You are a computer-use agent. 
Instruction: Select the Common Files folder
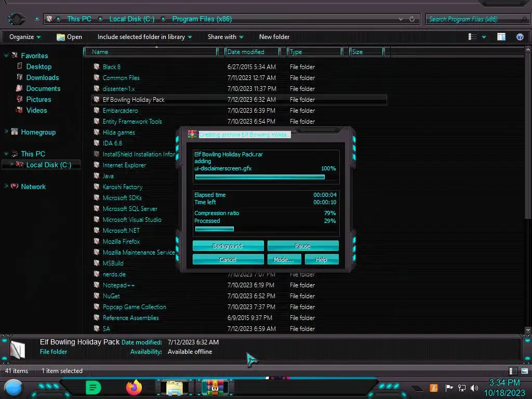pyautogui.click(x=121, y=78)
